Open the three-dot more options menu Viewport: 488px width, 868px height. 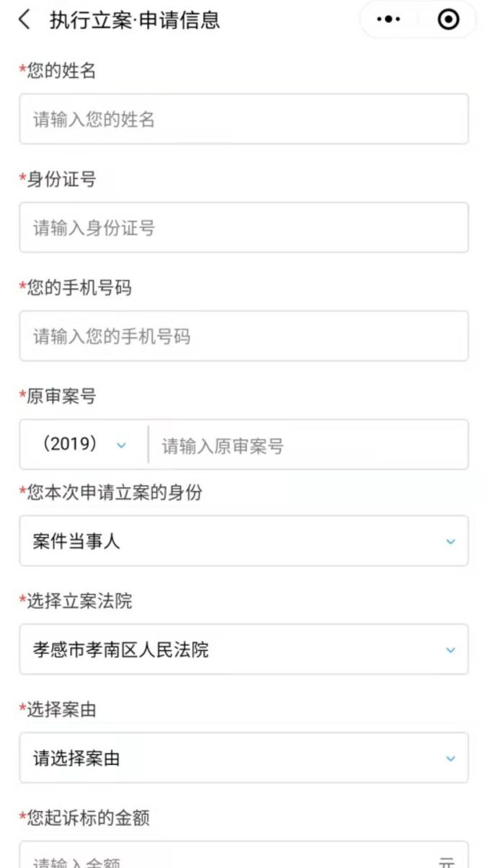[389, 20]
